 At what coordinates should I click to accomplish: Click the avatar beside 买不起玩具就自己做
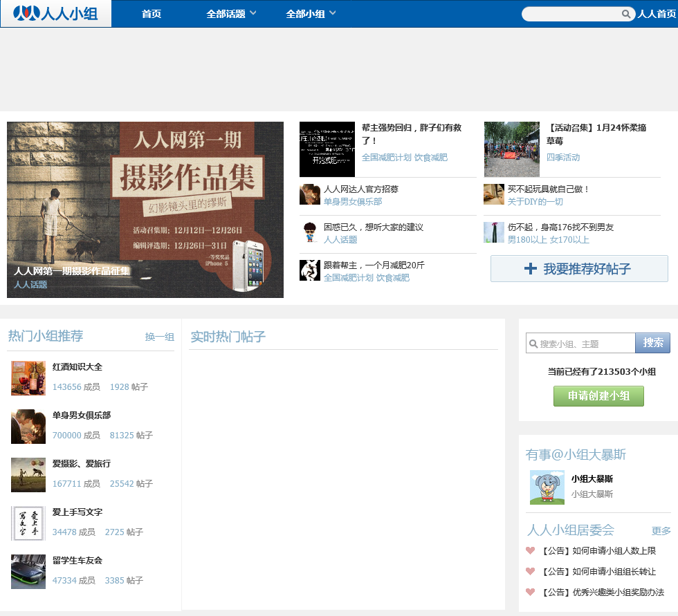(494, 194)
